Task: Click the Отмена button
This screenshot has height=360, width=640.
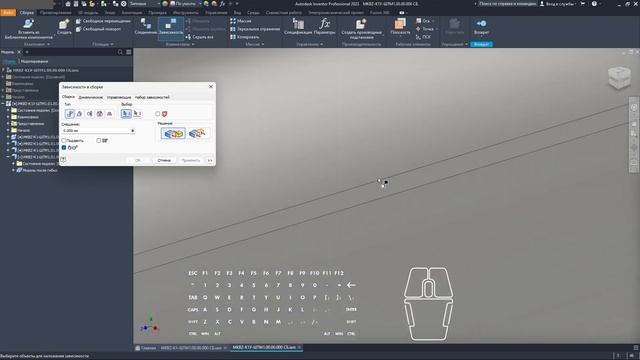Action: click(x=164, y=160)
